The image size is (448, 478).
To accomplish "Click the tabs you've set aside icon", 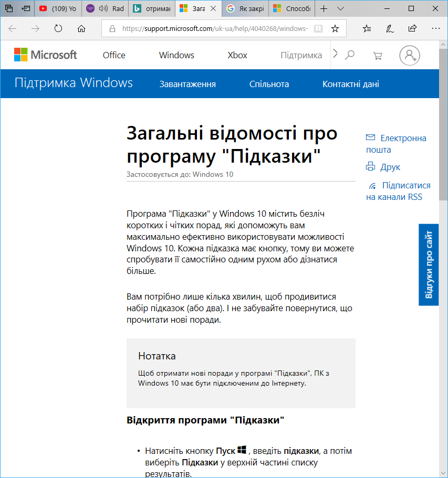I will pos(9,8).
